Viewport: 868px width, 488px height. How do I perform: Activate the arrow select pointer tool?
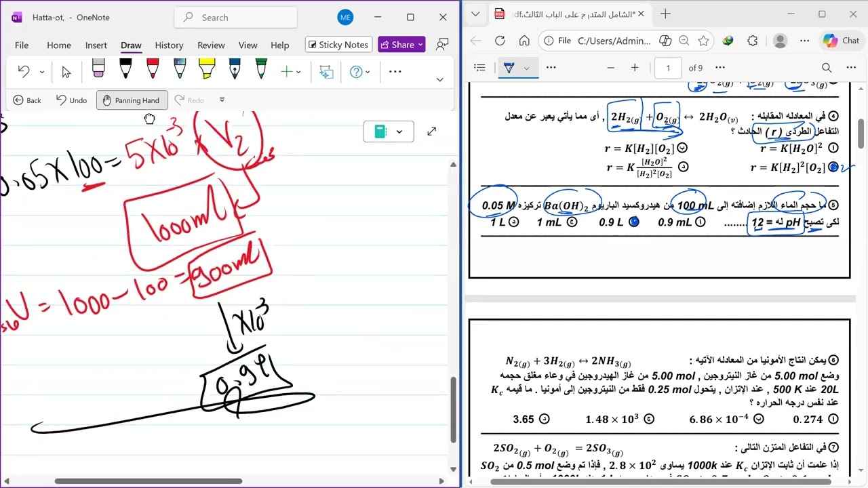(x=66, y=71)
